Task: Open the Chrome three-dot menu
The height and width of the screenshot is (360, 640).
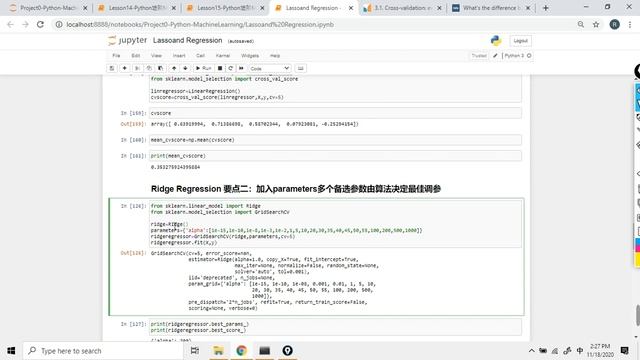Action: [x=630, y=24]
